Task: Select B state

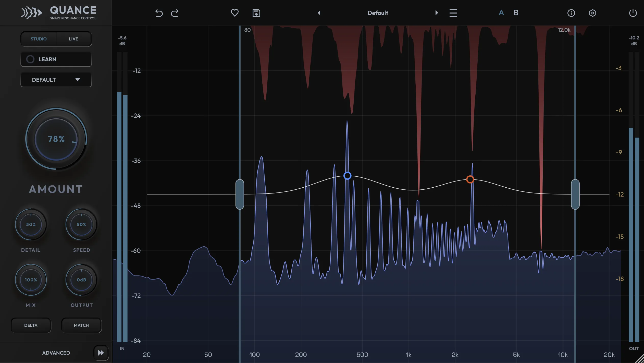Action: pyautogui.click(x=516, y=13)
